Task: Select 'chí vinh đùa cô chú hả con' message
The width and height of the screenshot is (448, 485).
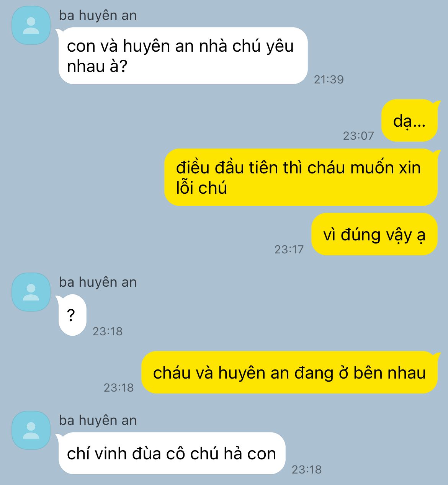Action: [x=172, y=453]
